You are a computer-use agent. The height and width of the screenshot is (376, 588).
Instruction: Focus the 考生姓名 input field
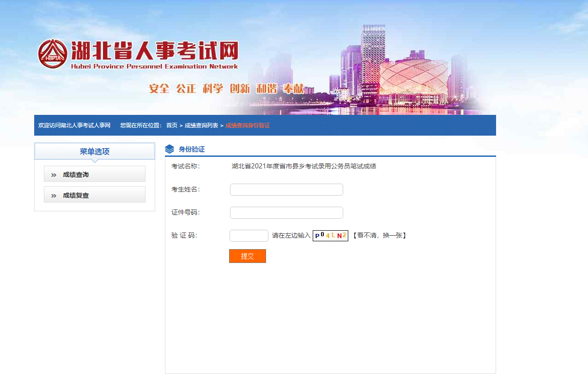pyautogui.click(x=286, y=190)
